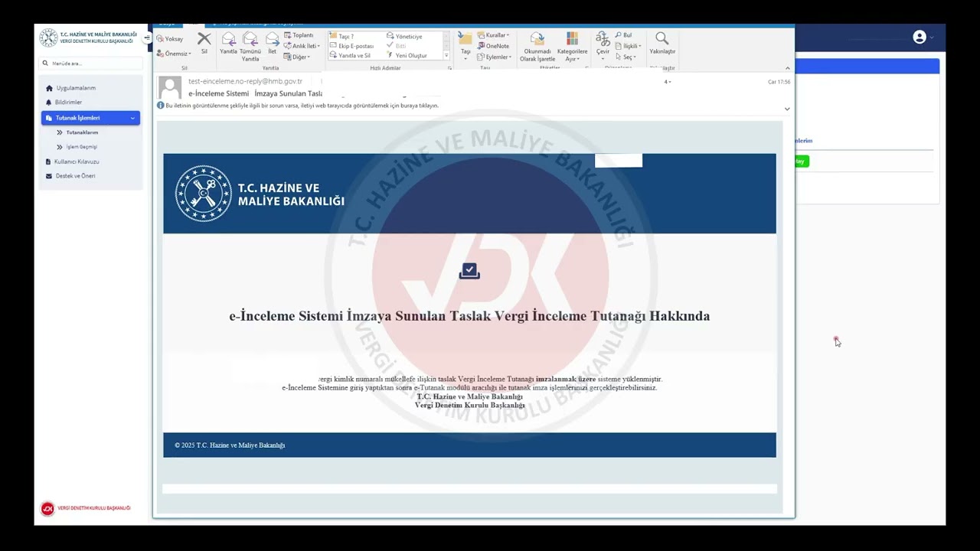Open the İlişkili related dropdown
This screenshot has height=551, width=980.
629,46
